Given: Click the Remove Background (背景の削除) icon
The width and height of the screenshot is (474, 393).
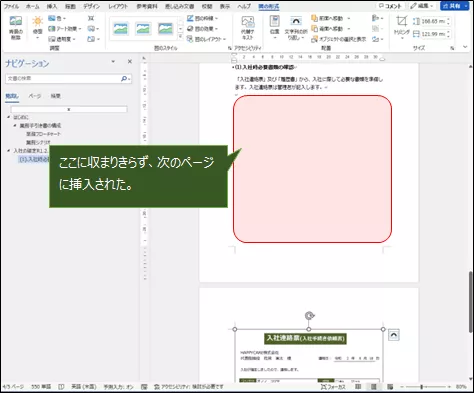Looking at the screenshot, I should (x=16, y=27).
